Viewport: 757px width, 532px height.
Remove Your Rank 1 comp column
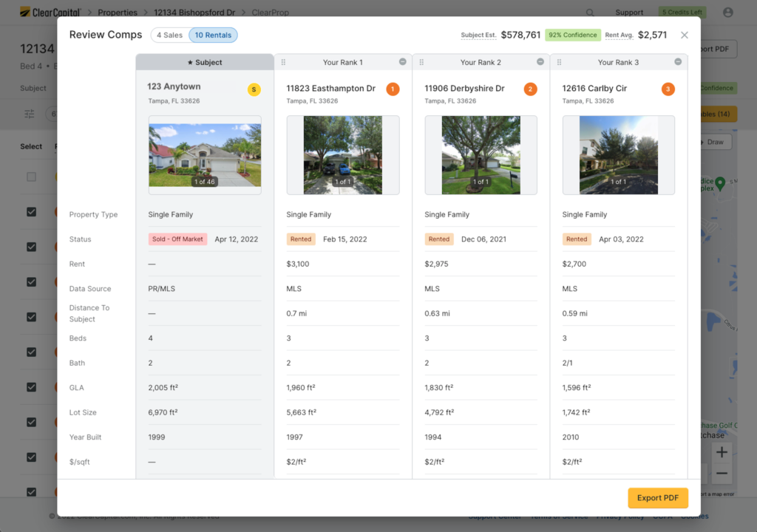tap(403, 62)
